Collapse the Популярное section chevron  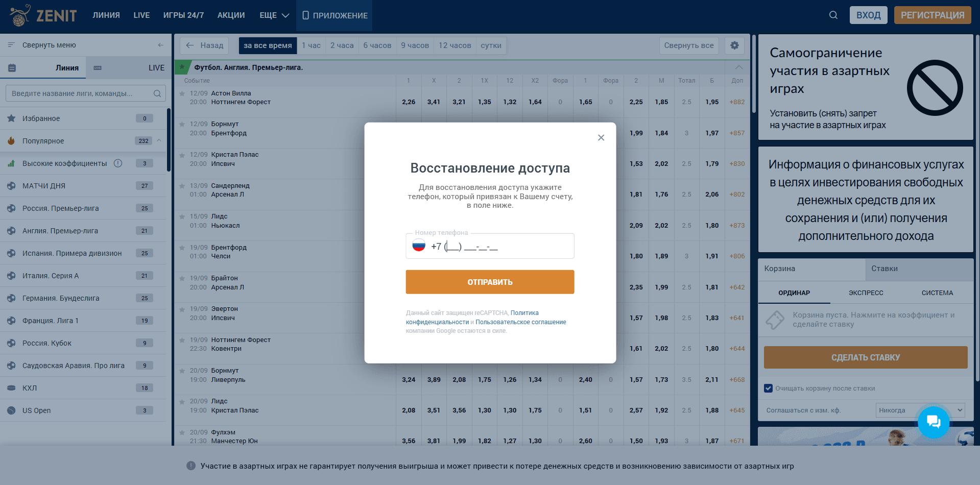click(159, 140)
